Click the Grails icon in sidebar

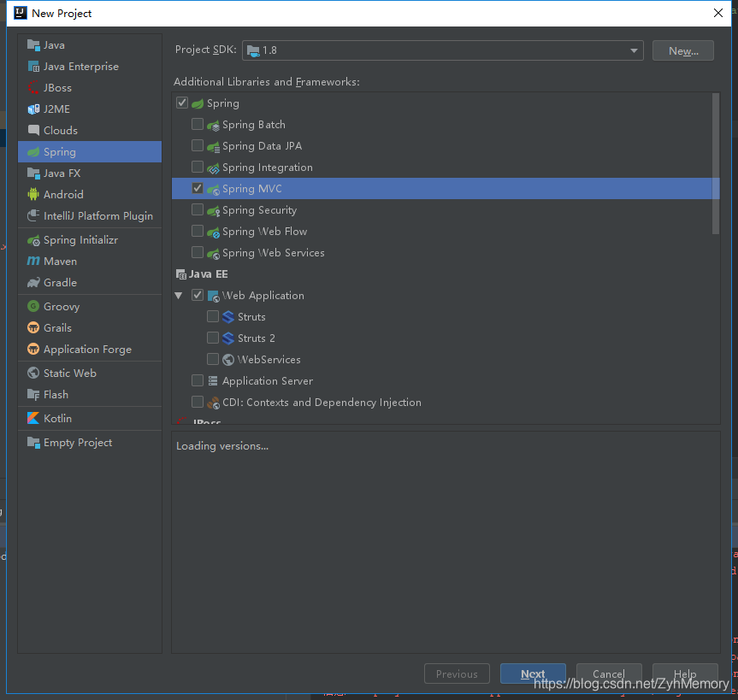point(33,328)
